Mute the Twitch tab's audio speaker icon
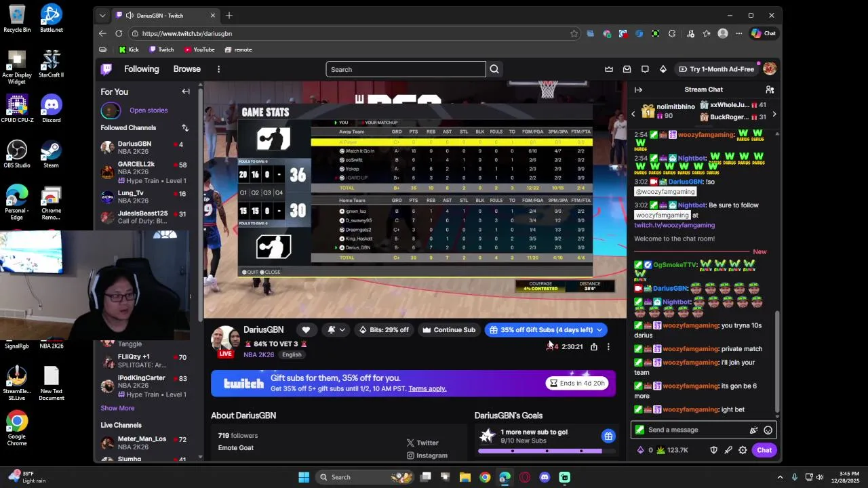Image resolution: width=868 pixels, height=488 pixels. pyautogui.click(x=129, y=15)
